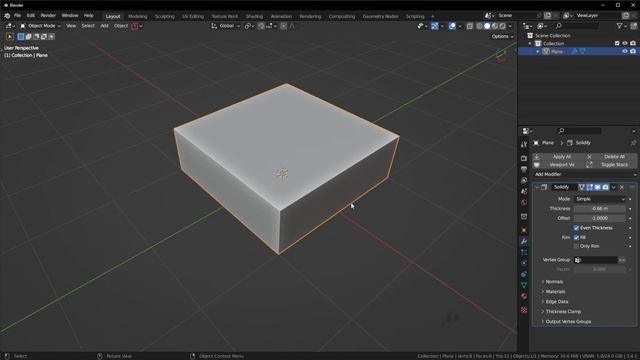Viewport: 640px width, 360px height.
Task: Open the Scene properties tab
Action: pos(524,191)
